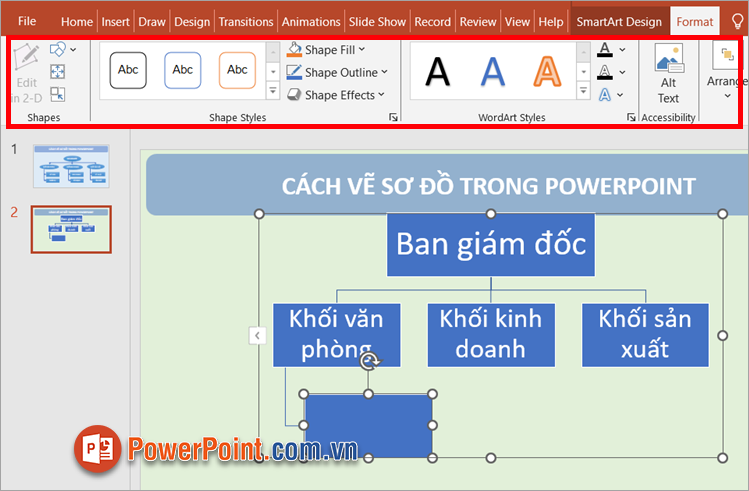
Task: Apply the blue WordArt style
Action: 492,72
